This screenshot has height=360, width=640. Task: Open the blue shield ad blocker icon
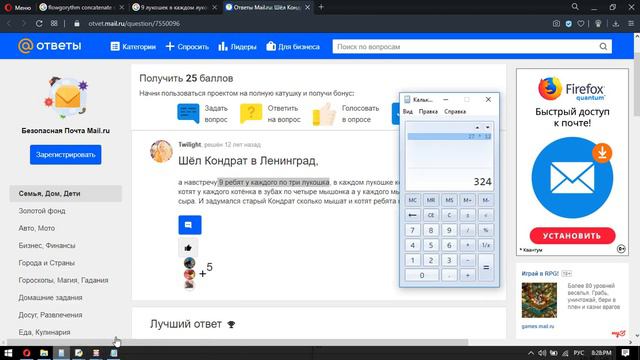pyautogui.click(x=569, y=24)
